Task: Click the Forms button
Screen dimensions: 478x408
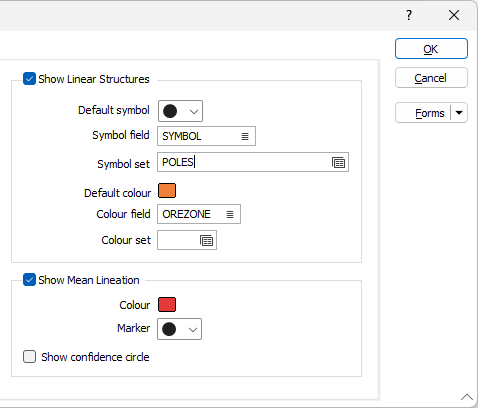Action: [x=423, y=113]
